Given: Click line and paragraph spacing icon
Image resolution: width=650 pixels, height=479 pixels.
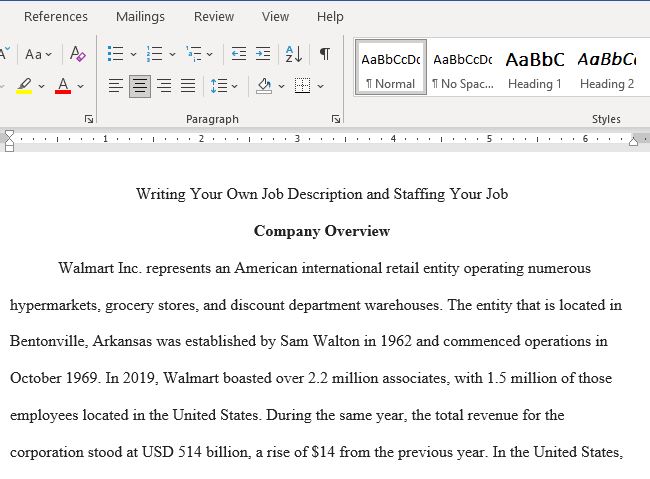Looking at the screenshot, I should point(219,86).
